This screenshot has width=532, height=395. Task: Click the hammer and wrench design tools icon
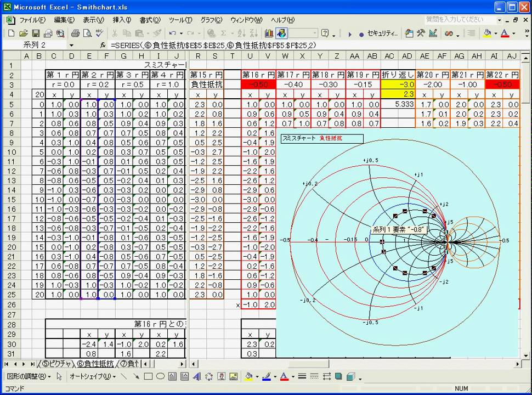421,33
